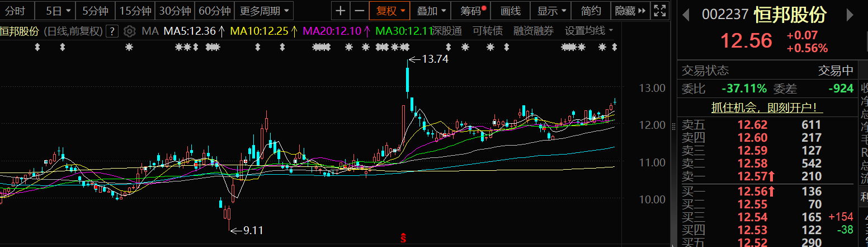
Task: Click the 卖五 volume 611
Action: [x=811, y=125]
